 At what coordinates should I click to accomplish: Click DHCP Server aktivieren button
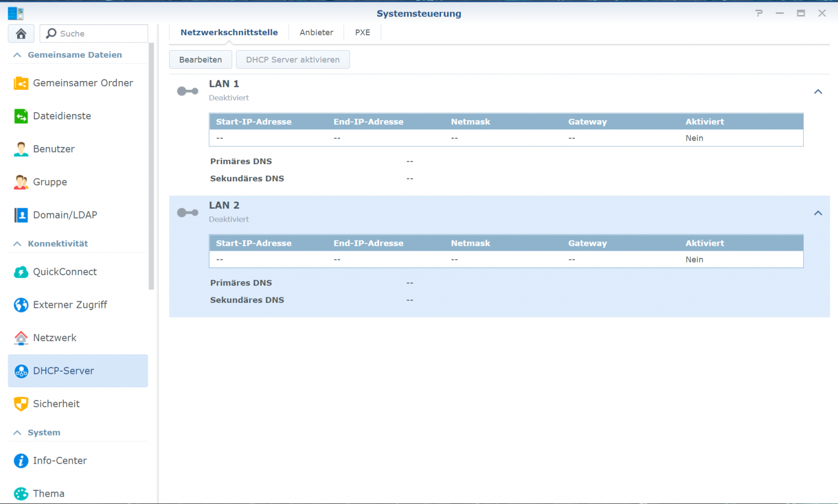click(x=293, y=59)
